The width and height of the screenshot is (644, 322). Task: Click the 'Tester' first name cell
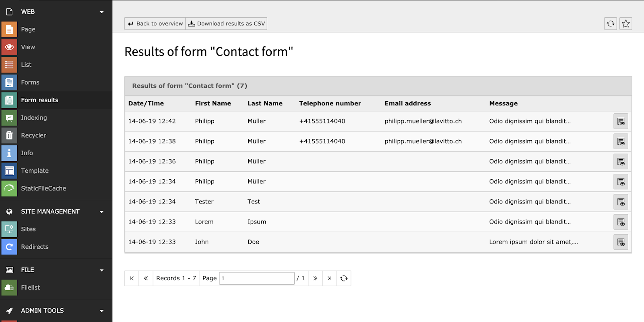coord(204,201)
